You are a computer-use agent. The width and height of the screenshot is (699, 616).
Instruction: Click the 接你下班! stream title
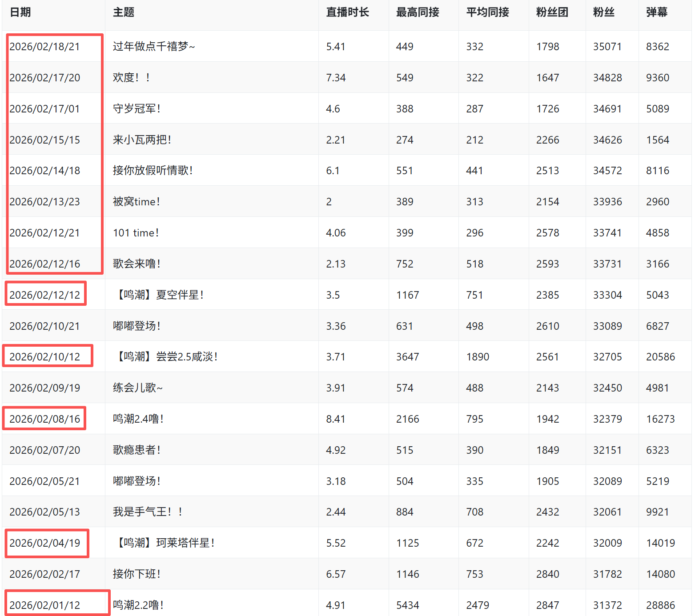point(137,574)
